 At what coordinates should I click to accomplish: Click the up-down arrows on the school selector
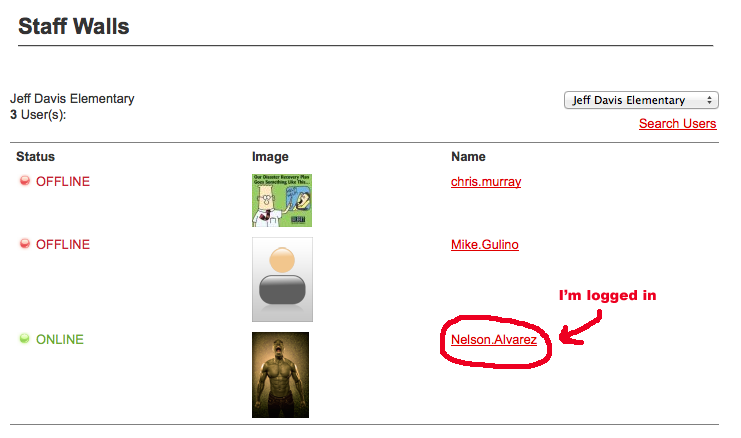pos(709,100)
